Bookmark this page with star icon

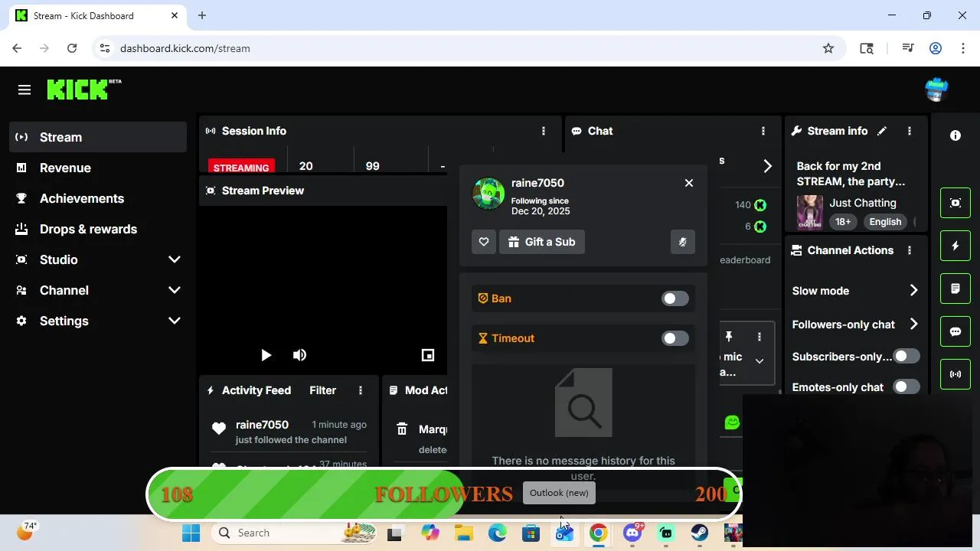(828, 48)
